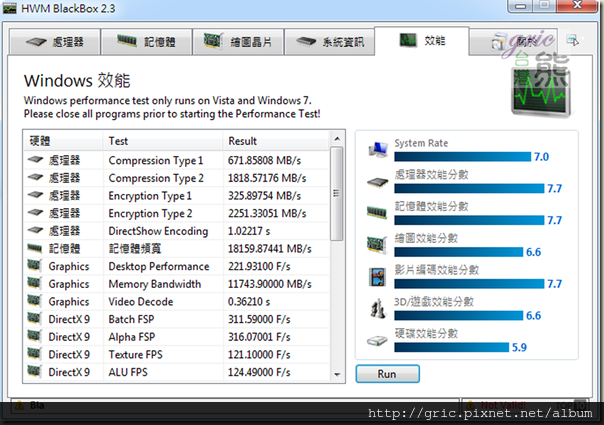Image resolution: width=604 pixels, height=425 pixels.
Task: Click the RAM icon in 記憶體頻寬 row
Action: tap(35, 248)
